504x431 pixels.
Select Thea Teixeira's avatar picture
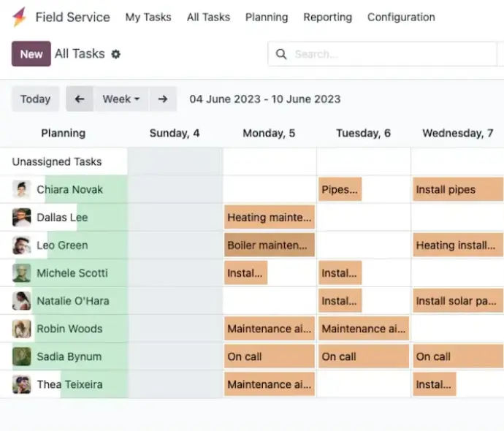[x=21, y=384]
